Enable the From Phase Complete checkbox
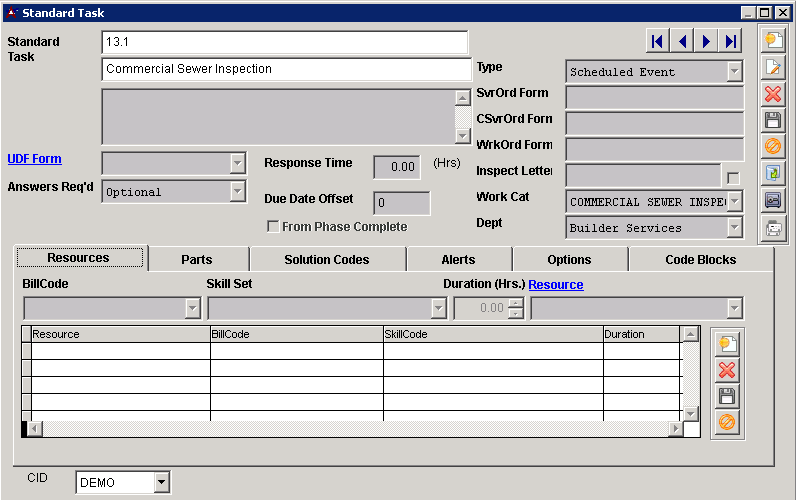The height and width of the screenshot is (500, 796). (273, 227)
